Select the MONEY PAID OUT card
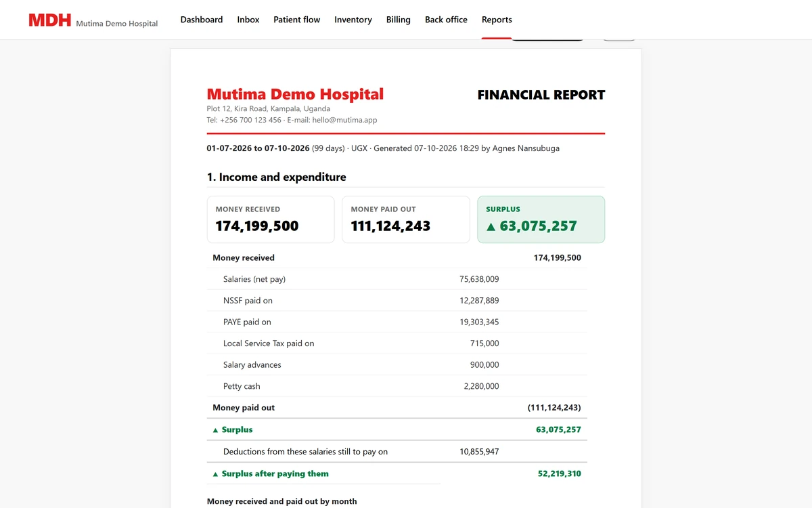 406,219
